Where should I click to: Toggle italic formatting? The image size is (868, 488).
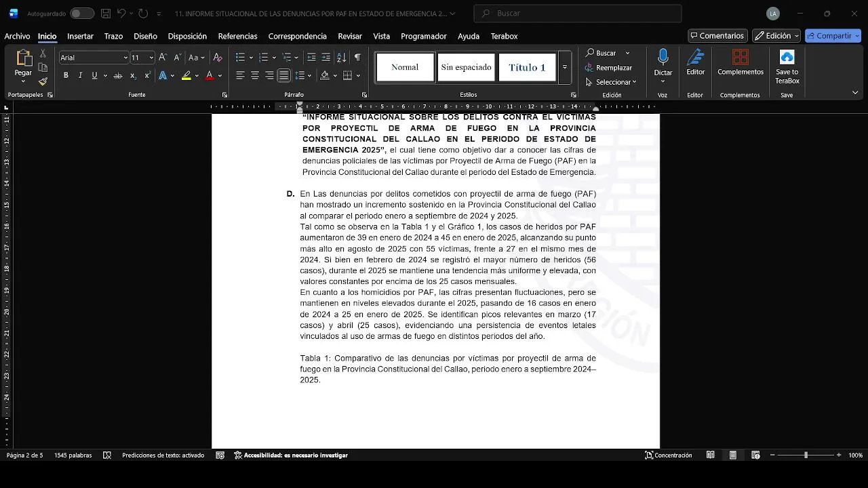80,75
